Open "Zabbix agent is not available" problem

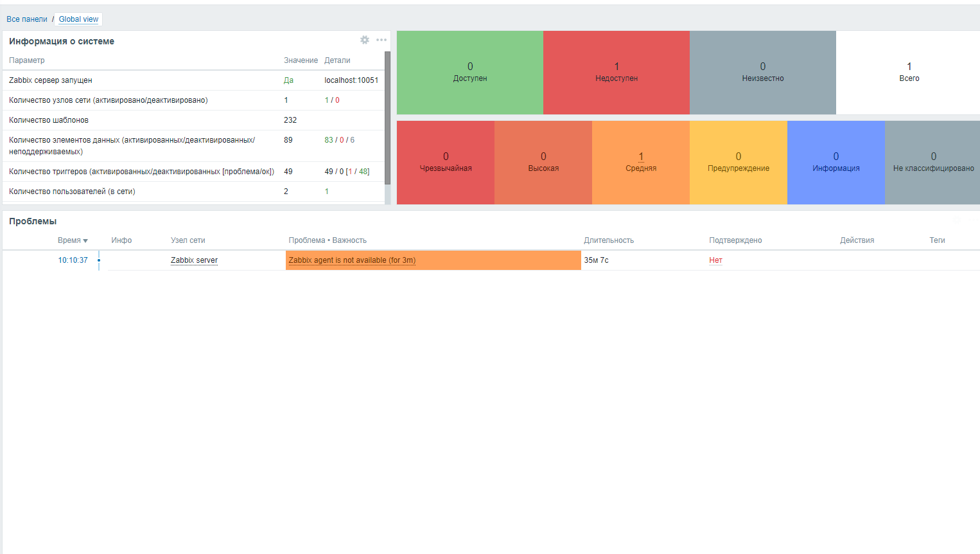click(x=352, y=260)
